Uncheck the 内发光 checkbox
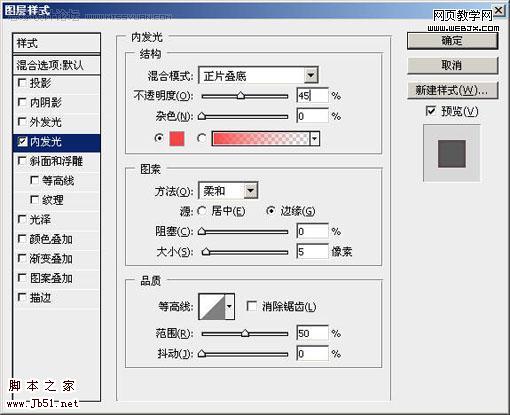 point(22,142)
